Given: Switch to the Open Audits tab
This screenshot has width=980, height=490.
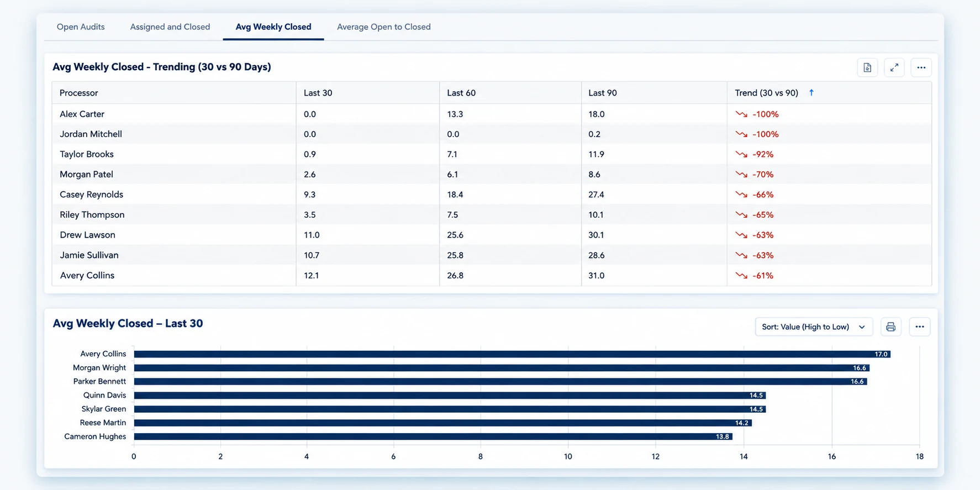Looking at the screenshot, I should click(x=81, y=27).
